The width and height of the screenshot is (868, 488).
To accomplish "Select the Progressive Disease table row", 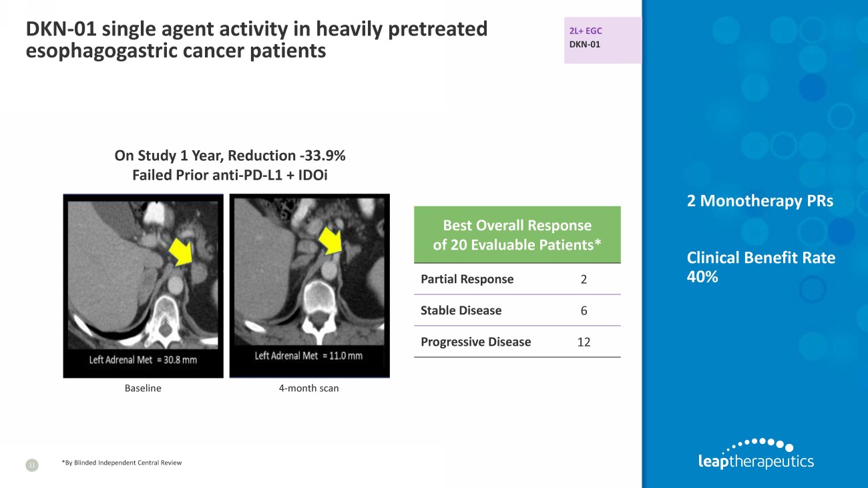I will (517, 342).
